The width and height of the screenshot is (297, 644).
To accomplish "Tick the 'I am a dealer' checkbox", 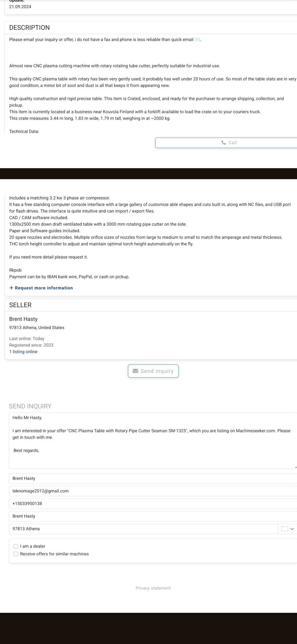I will coord(16,546).
